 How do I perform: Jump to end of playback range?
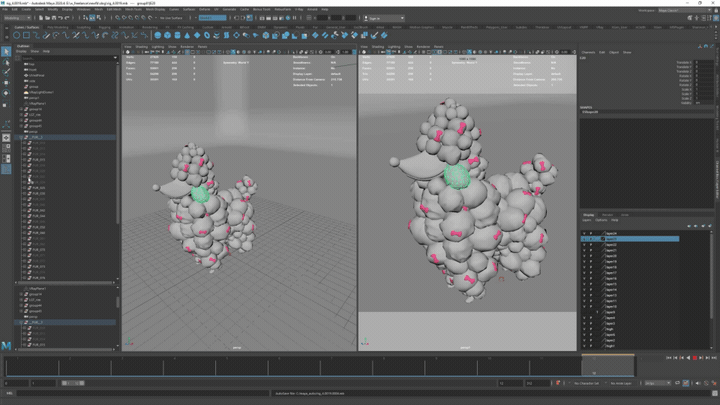[714, 358]
